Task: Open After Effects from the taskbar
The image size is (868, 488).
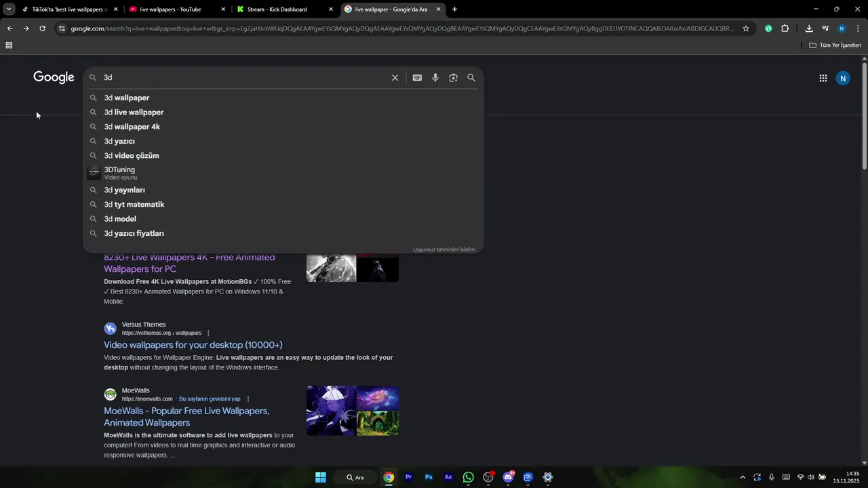Action: pos(448,477)
